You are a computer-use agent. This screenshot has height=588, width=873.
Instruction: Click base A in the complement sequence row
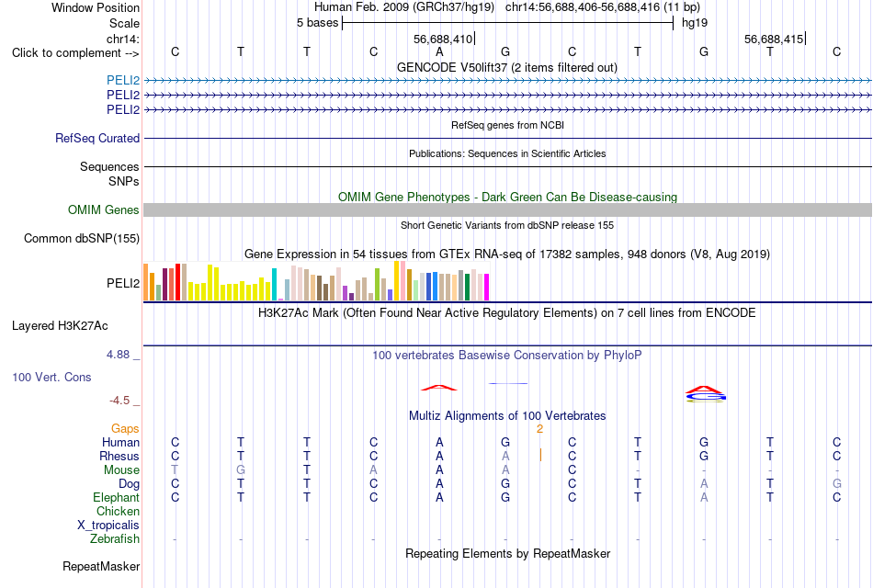(x=439, y=52)
